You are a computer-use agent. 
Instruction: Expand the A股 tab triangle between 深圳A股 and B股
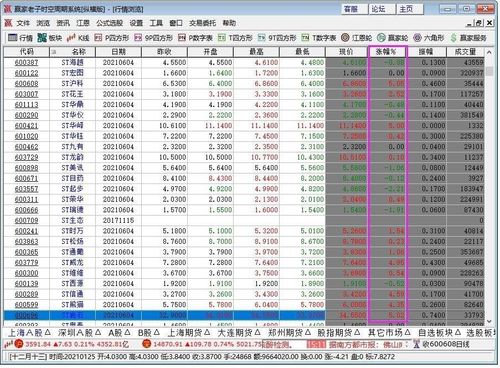[x=128, y=332]
